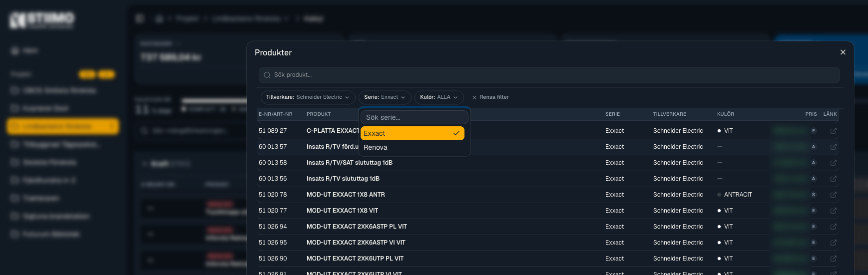Open link icon for Insats R/TV/SAT slututtag 1dB

click(x=833, y=163)
